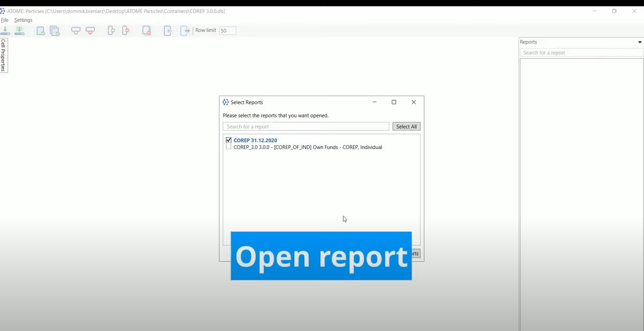Image resolution: width=644 pixels, height=331 pixels.
Task: Click the single download/save icon in toolbar
Action: coord(5,31)
